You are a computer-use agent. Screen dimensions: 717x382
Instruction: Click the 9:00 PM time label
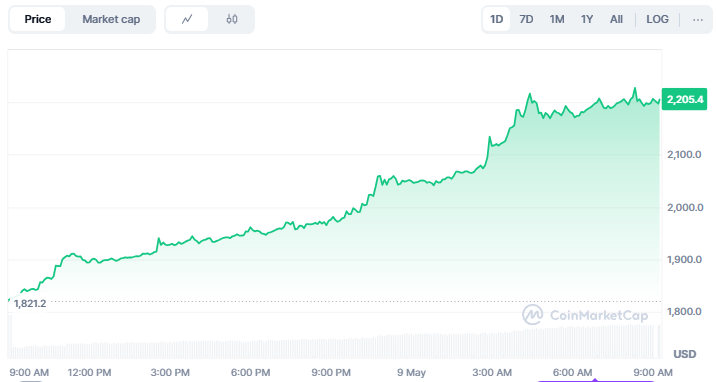pos(331,372)
